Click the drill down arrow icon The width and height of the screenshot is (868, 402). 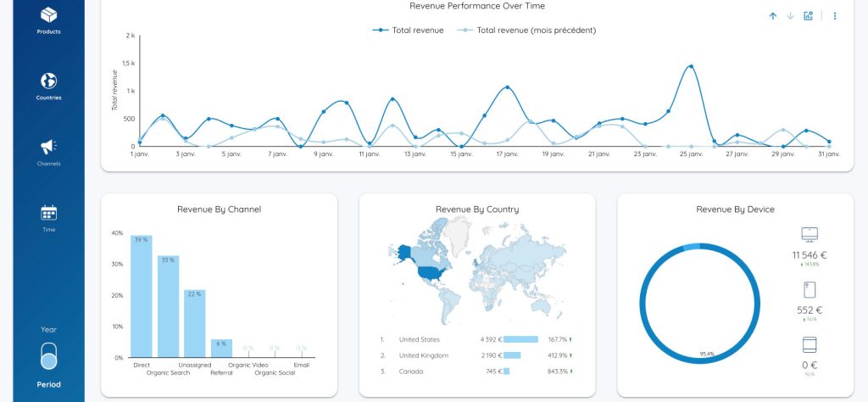click(x=790, y=16)
